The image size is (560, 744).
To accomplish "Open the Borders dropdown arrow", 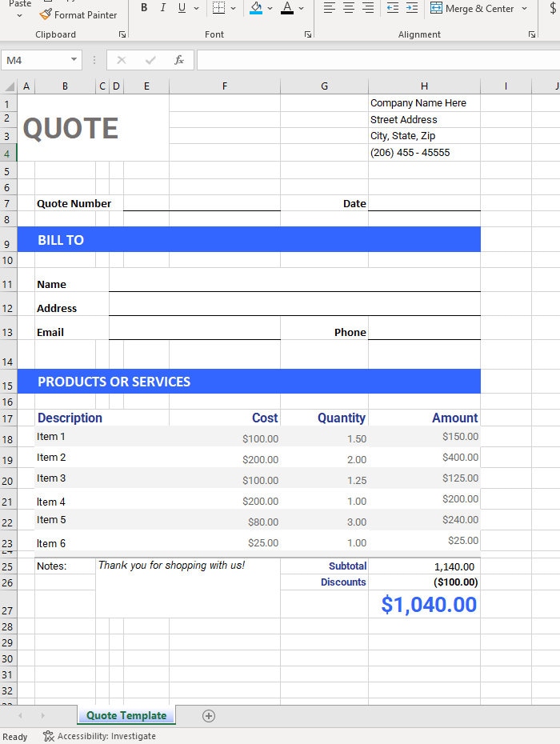I will (233, 8).
